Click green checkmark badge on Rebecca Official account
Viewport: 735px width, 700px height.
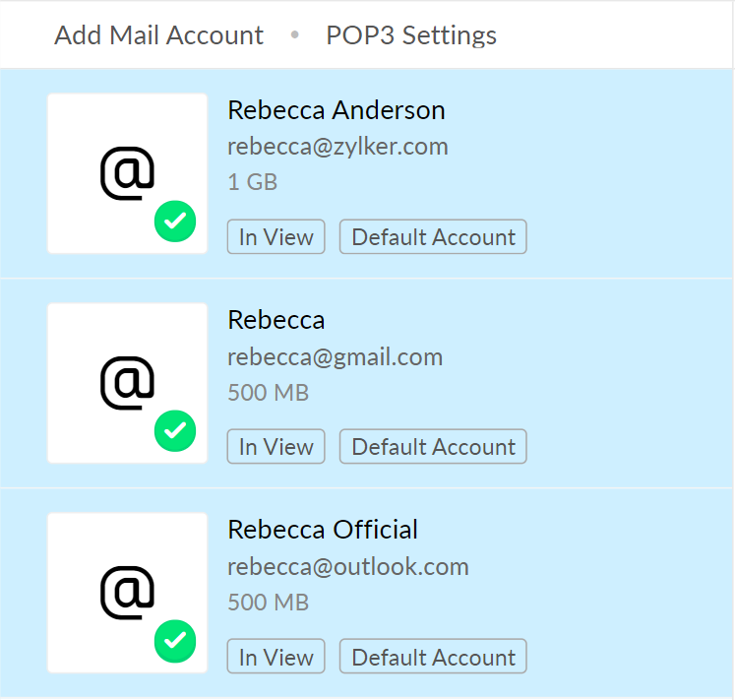[x=175, y=641]
